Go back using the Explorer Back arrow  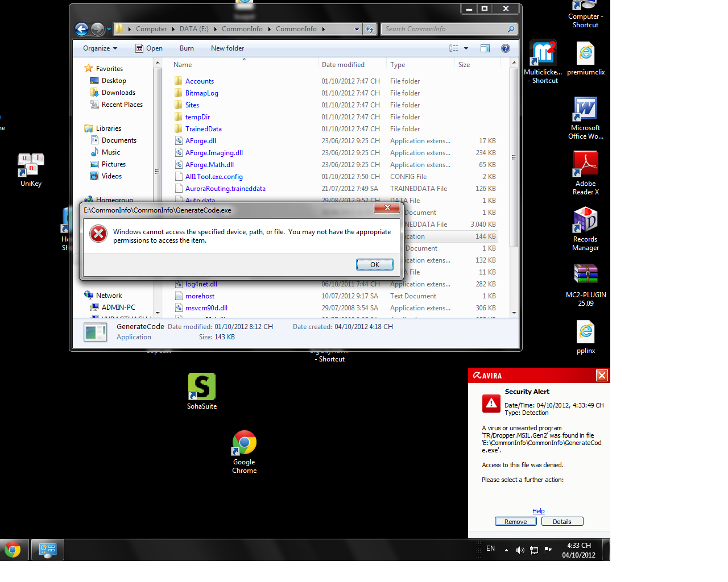click(x=82, y=29)
